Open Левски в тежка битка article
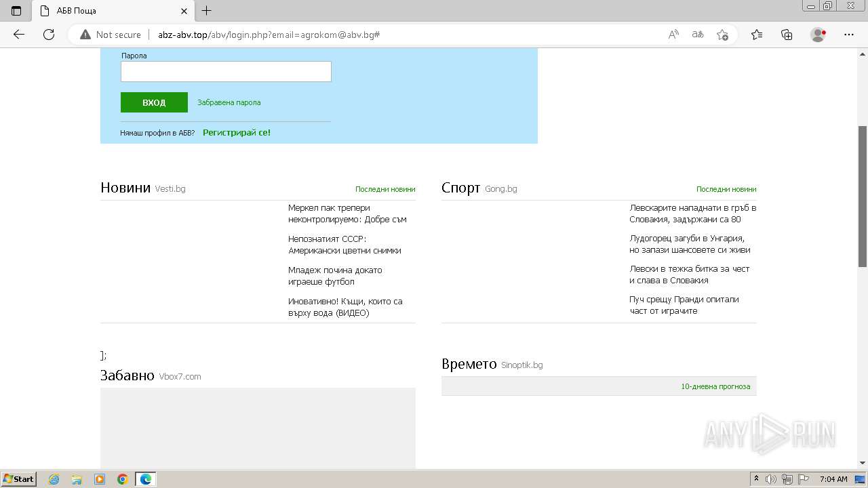The image size is (868, 488). click(x=690, y=274)
